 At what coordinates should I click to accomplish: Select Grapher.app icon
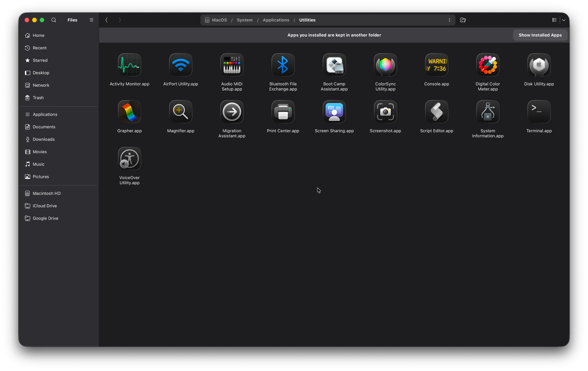pyautogui.click(x=129, y=112)
